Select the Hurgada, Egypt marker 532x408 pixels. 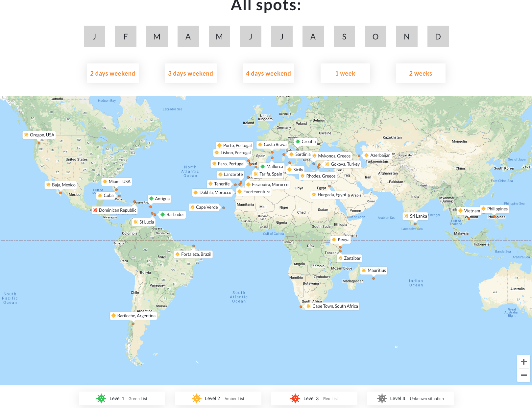[329, 195]
